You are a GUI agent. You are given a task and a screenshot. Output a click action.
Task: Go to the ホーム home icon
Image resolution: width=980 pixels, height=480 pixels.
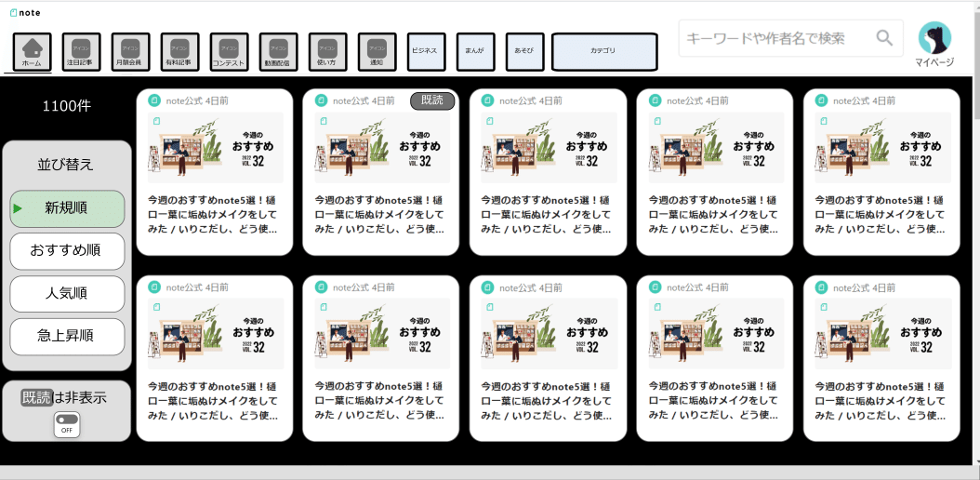click(32, 52)
